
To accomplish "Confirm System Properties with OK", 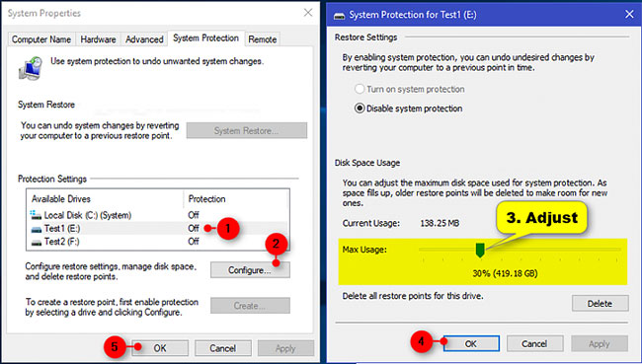I will 160,348.
